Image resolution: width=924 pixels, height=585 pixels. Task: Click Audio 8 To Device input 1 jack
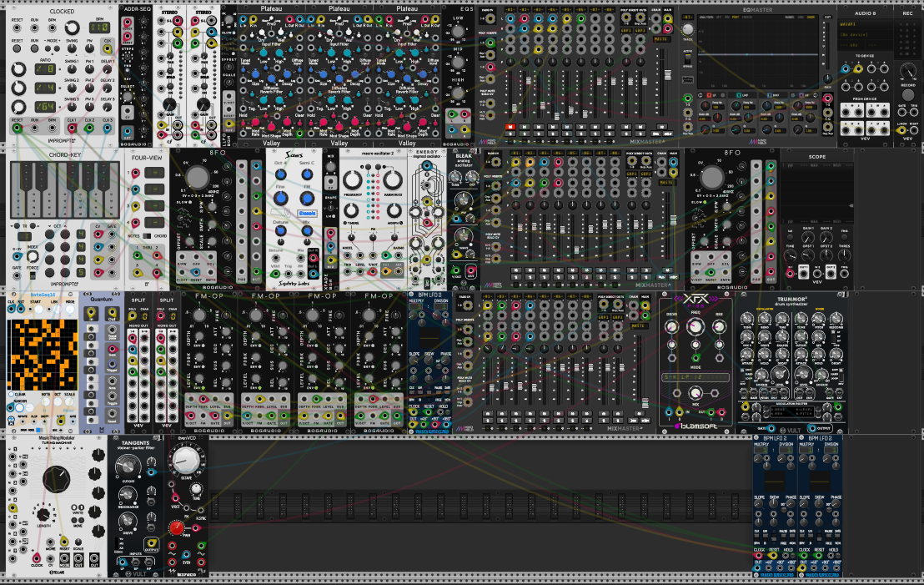pos(846,69)
